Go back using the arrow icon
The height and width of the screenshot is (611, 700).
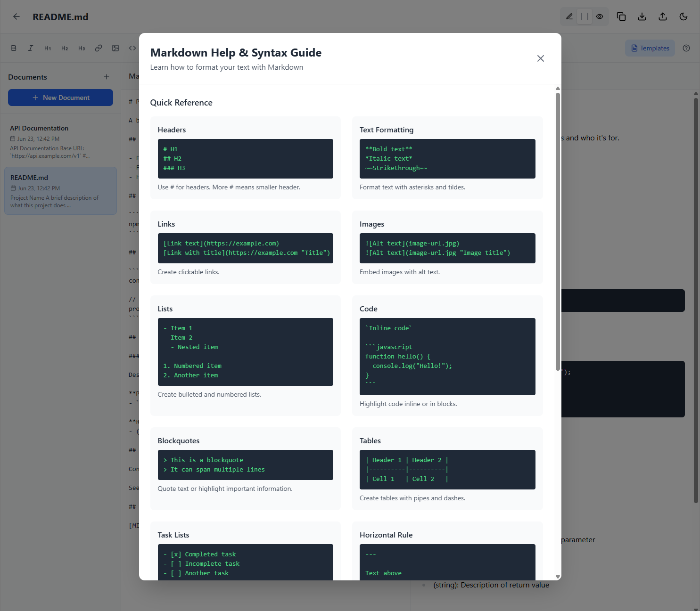point(16,16)
